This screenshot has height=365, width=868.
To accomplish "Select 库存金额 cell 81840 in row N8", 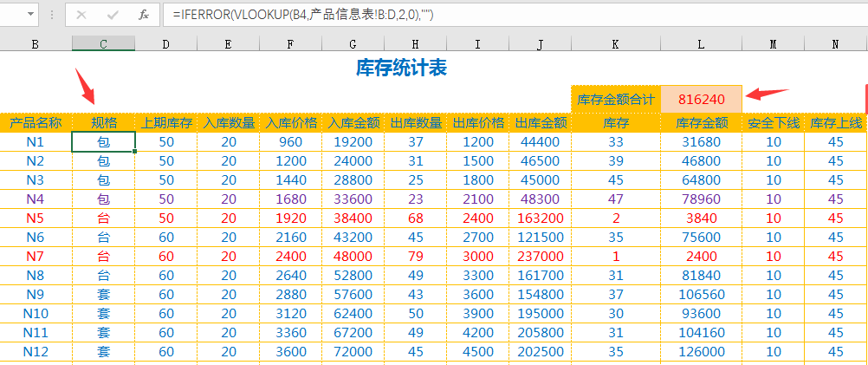I will click(x=702, y=276).
